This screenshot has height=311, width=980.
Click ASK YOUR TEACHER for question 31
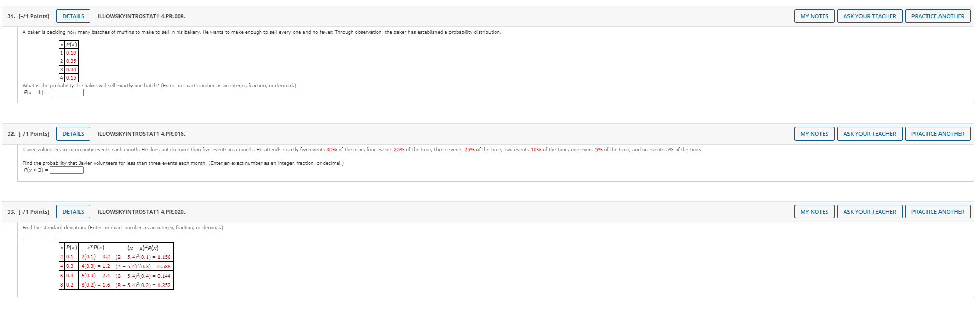coord(869,16)
